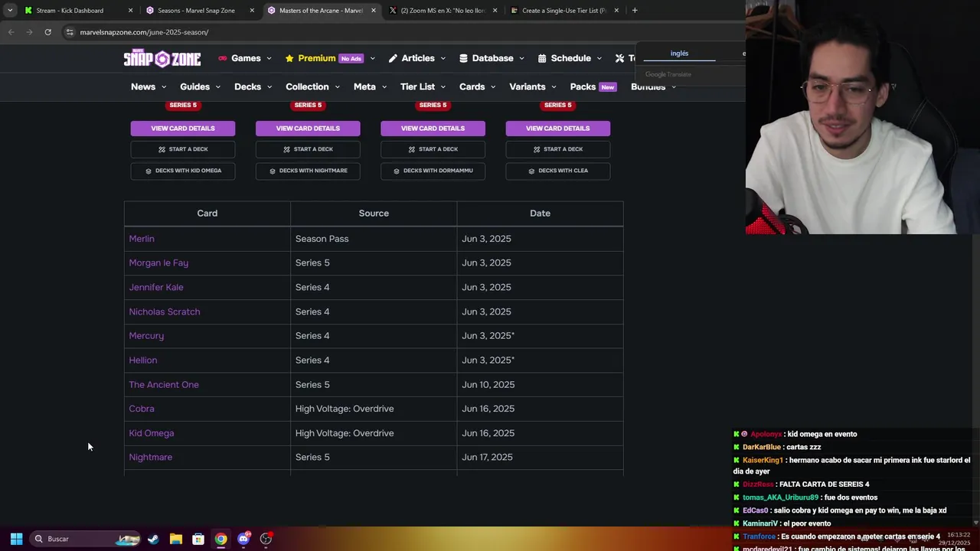Open the Hellion card link

pyautogui.click(x=143, y=360)
